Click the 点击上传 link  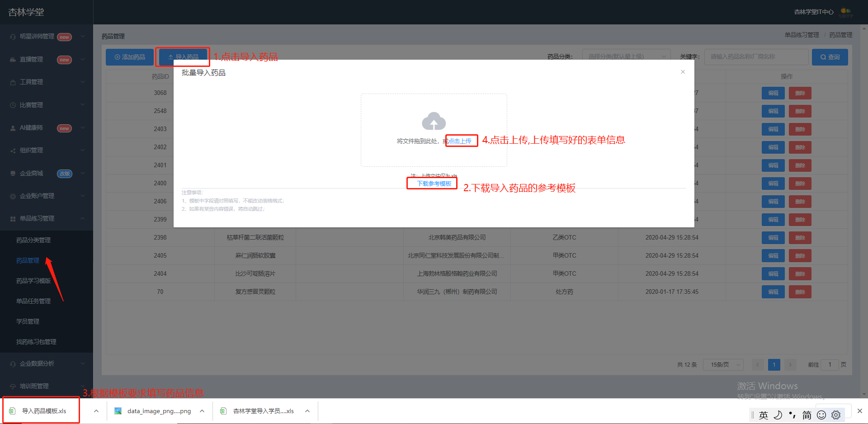(x=460, y=141)
